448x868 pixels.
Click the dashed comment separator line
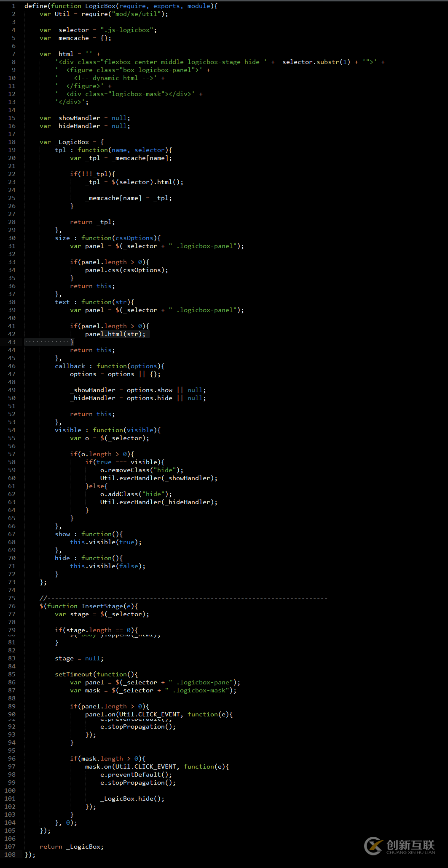point(183,598)
